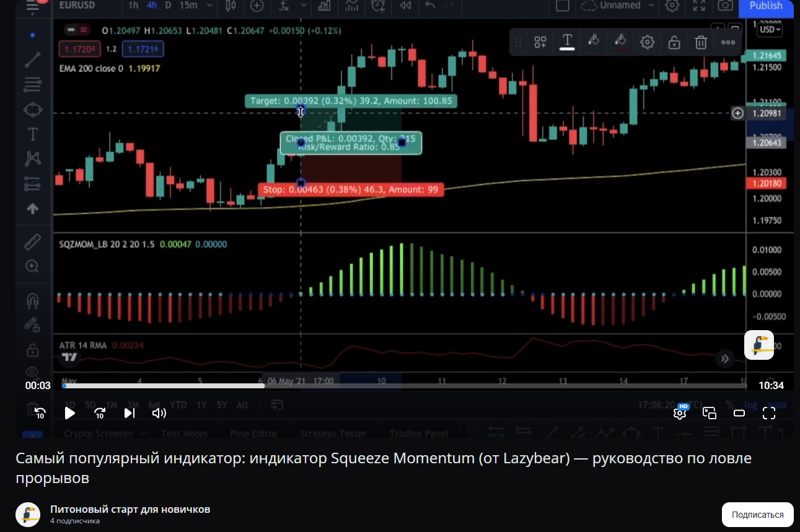Screen dimensions: 800x532
Task: Open more options in floating toolbar
Action: click(728, 42)
